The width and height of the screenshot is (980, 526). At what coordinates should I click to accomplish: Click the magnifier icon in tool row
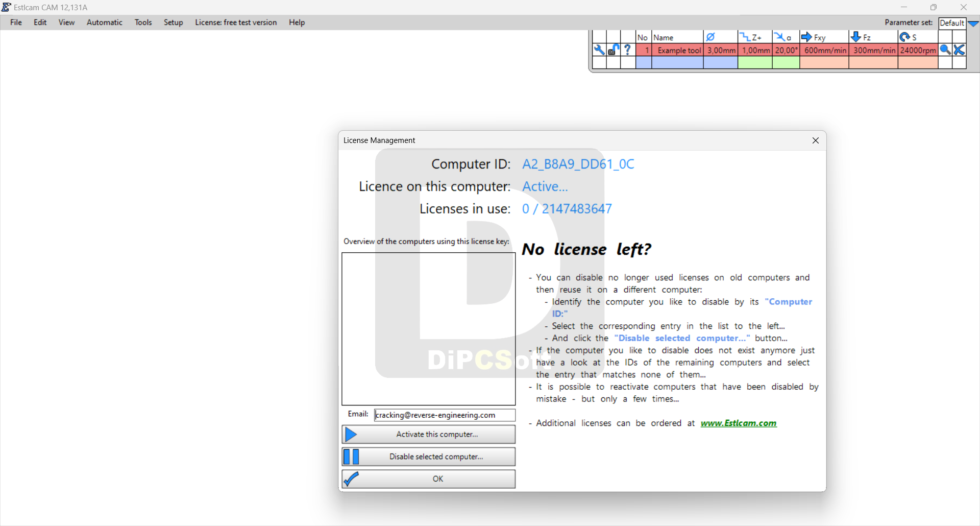tap(945, 50)
